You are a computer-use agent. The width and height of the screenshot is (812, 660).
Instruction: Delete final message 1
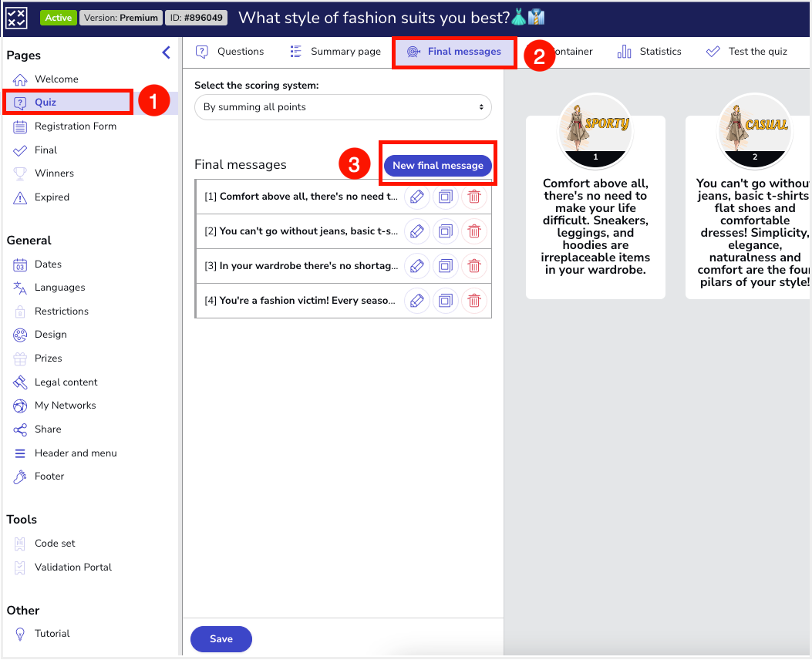tap(473, 197)
